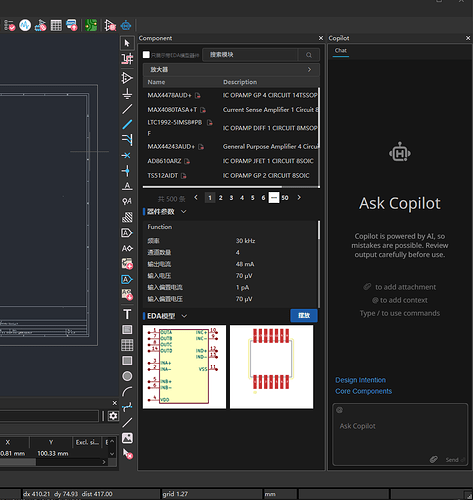Collapse the EDA模型 section chevron
This screenshot has height=500, width=473.
click(184, 316)
